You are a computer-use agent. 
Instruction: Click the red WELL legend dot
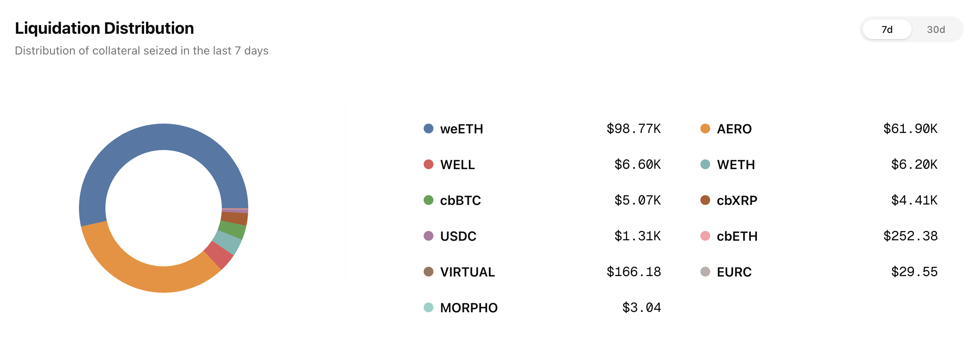pos(429,165)
